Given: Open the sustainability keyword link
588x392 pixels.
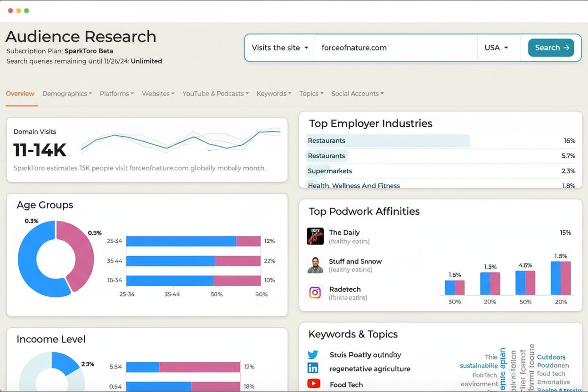Looking at the screenshot, I should [479, 365].
